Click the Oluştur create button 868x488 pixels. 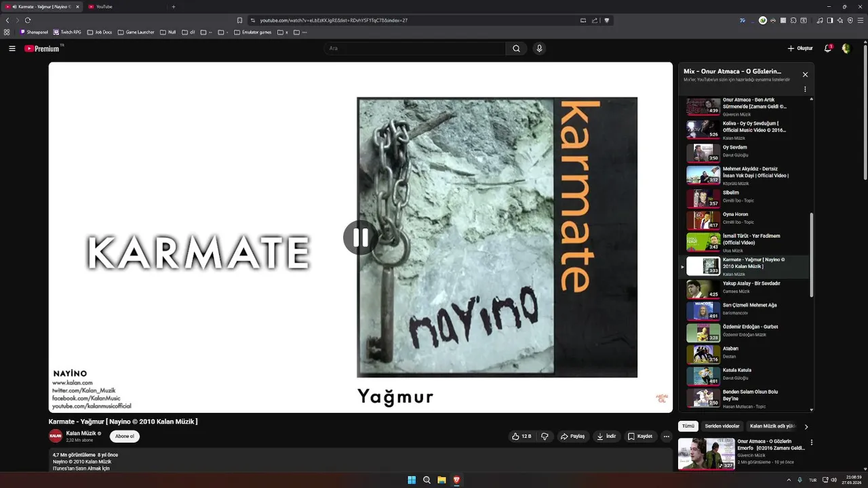pos(800,48)
